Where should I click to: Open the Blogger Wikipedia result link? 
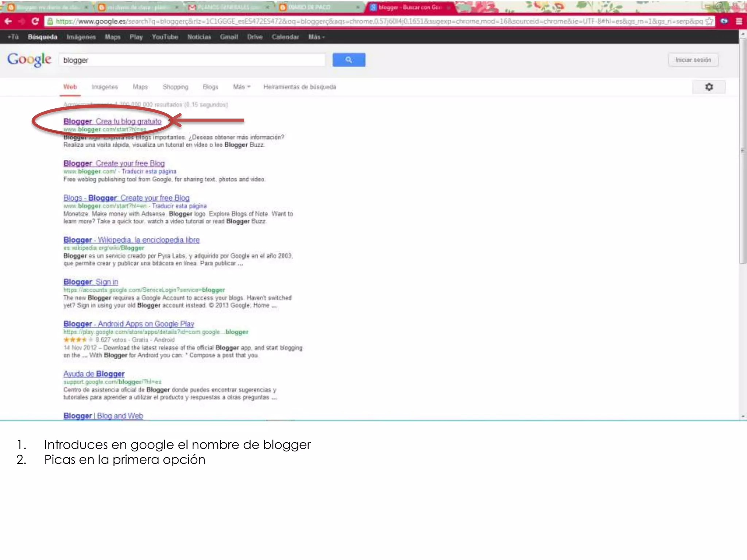click(x=131, y=240)
